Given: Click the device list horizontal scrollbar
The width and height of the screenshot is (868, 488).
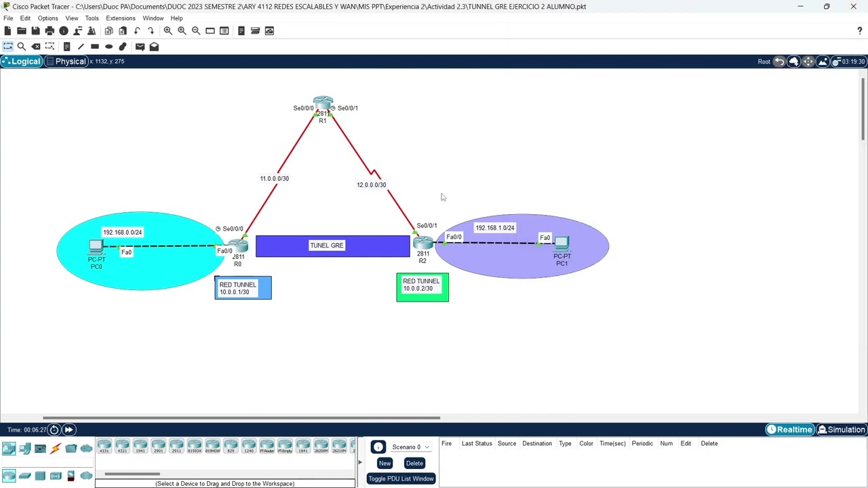Looking at the screenshot, I should [x=132, y=474].
